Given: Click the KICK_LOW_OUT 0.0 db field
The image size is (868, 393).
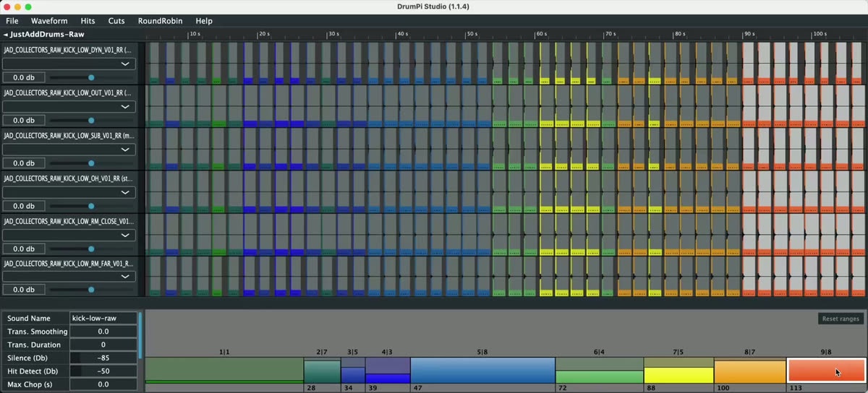Looking at the screenshot, I should 24,121.
